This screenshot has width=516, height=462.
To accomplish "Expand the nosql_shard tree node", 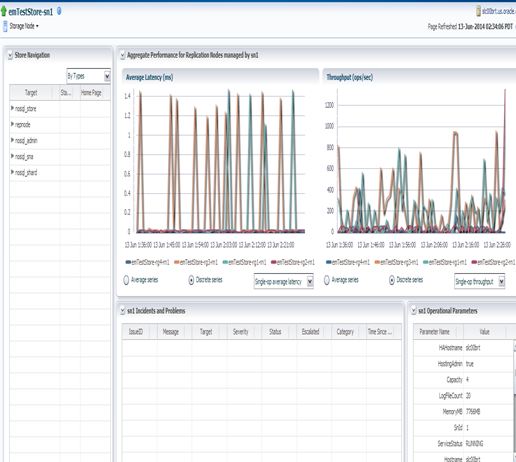I will pos(12,172).
